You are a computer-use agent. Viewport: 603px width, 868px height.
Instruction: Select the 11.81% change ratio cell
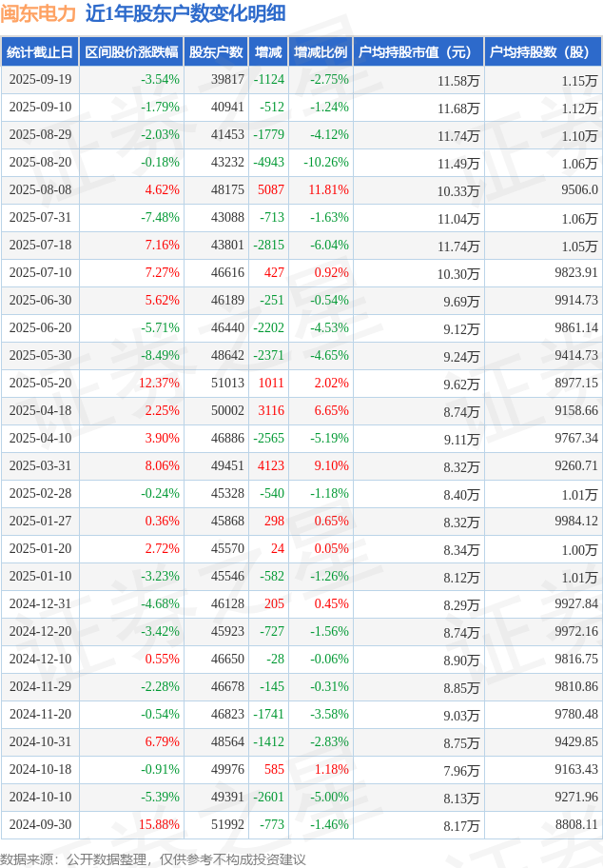pyautogui.click(x=328, y=190)
